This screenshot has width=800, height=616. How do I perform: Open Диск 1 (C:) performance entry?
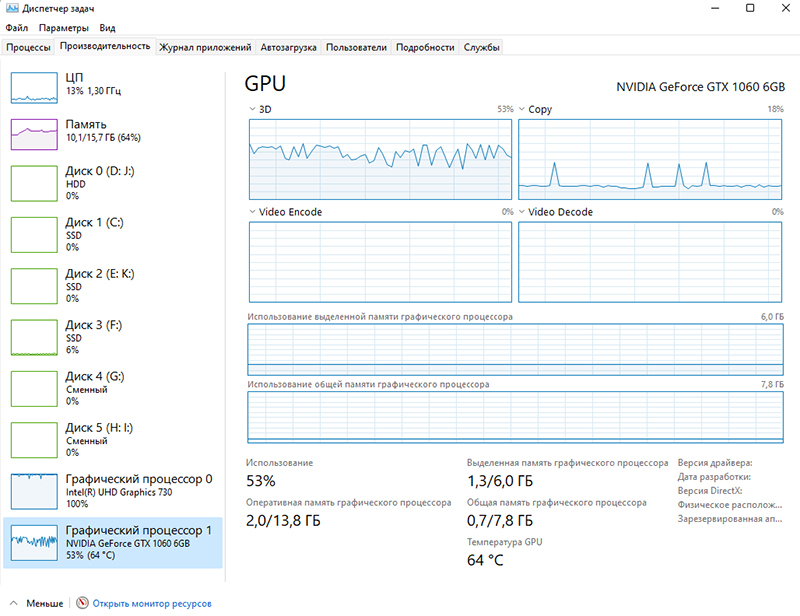113,235
